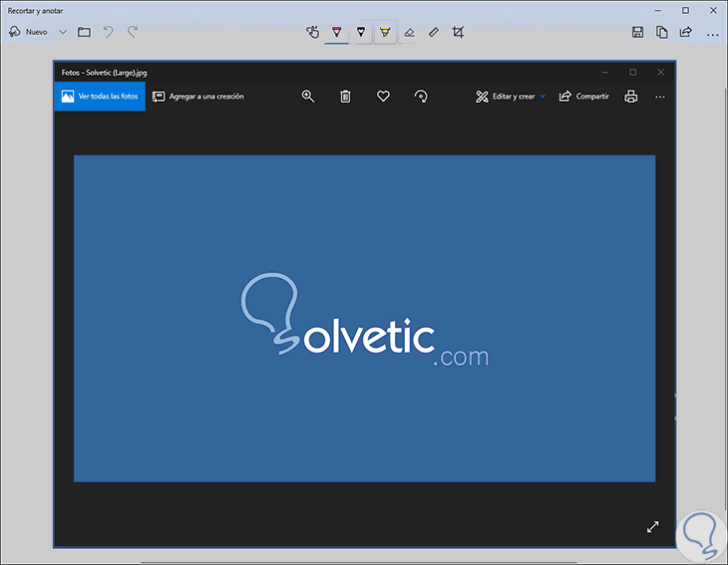Screen dimensions: 728x565
Task: Maximize the Recortar y anotar window
Action: [685, 11]
